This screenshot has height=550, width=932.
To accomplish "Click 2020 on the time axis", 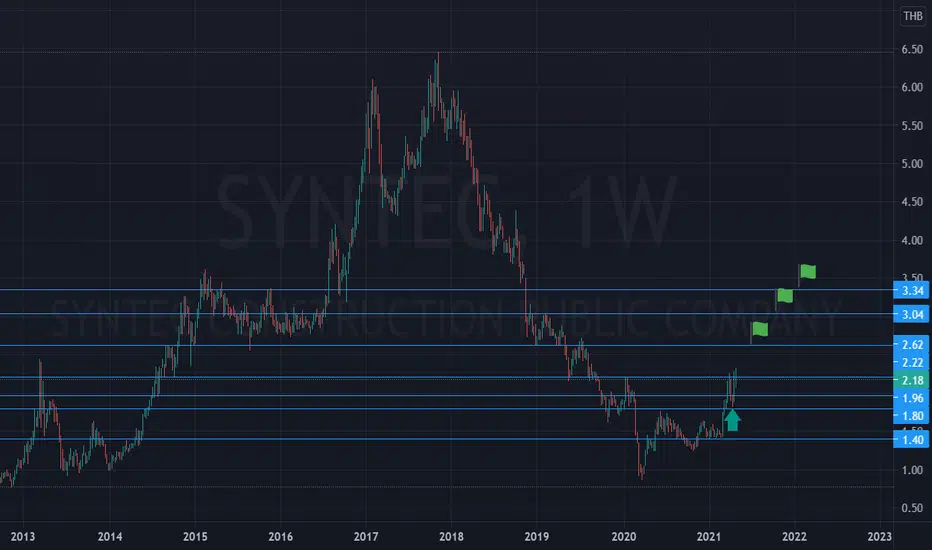I will tap(624, 537).
